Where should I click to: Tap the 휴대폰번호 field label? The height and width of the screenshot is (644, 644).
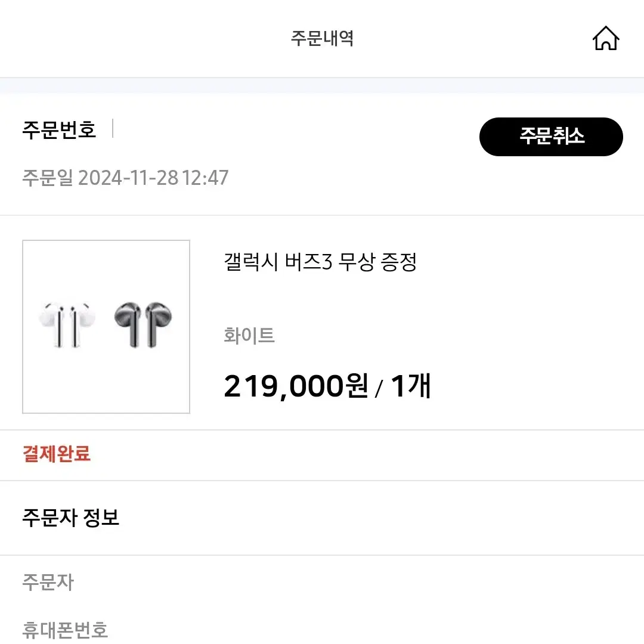coord(65,630)
